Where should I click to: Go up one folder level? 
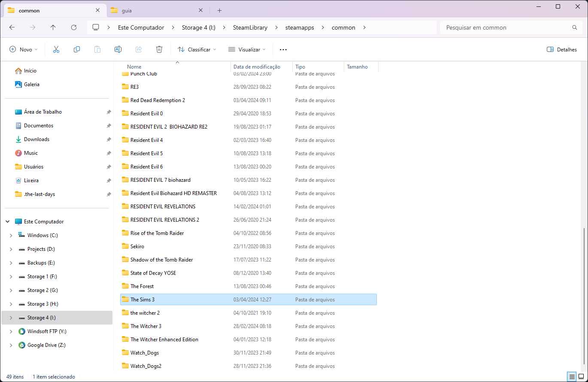pos(53,27)
